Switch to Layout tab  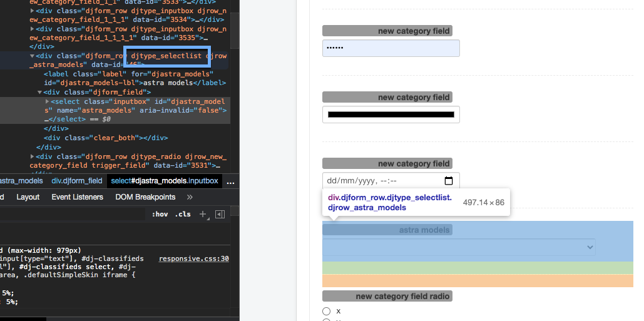point(28,197)
